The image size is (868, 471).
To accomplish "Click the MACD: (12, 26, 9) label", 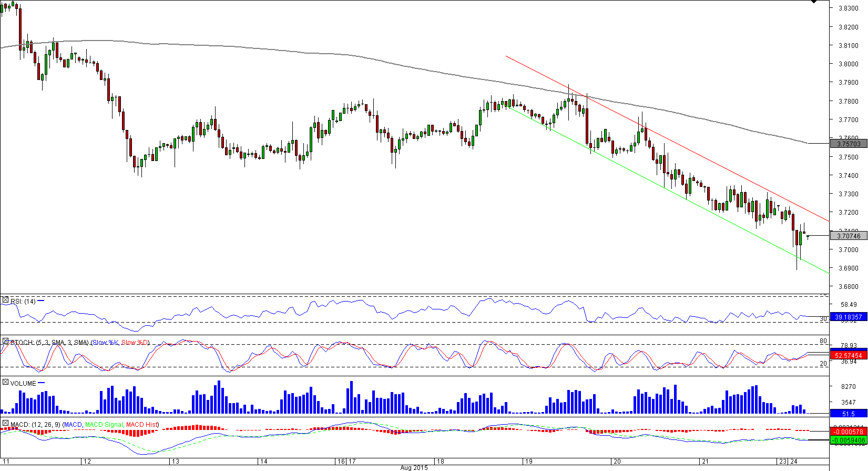I will (35, 425).
